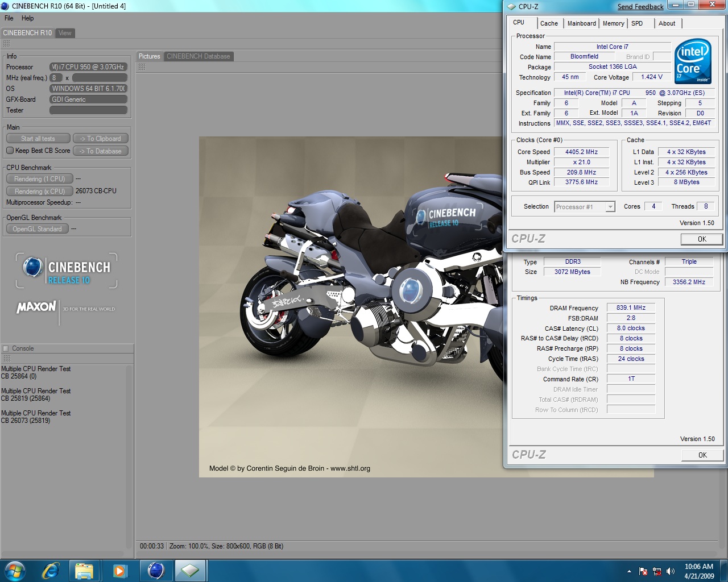728x582 pixels.
Task: Open Windows Media Player taskbar icon
Action: click(x=120, y=571)
